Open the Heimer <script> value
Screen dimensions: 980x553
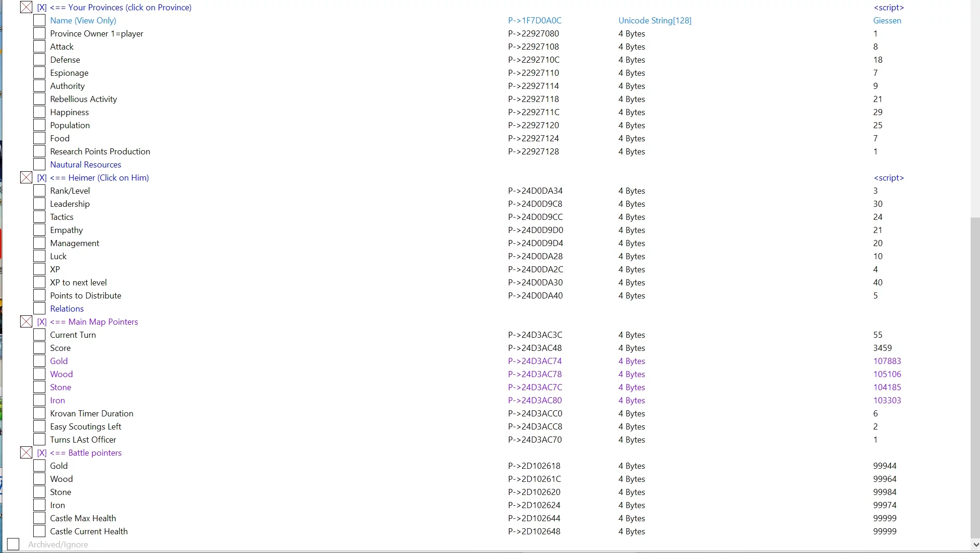(888, 178)
